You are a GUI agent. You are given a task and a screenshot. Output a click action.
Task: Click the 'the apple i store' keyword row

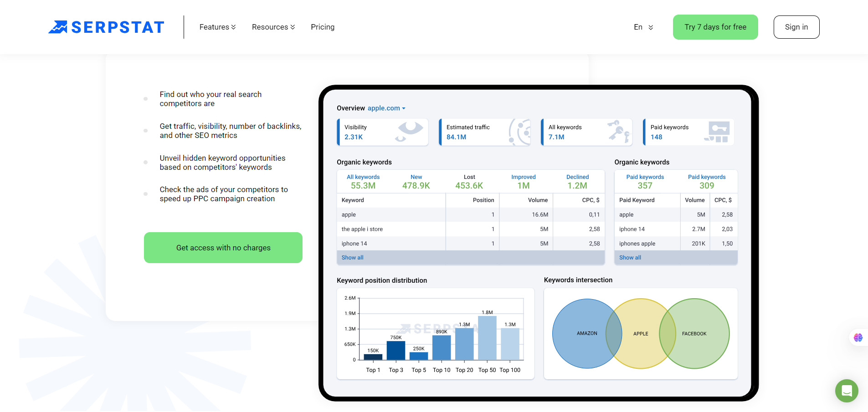click(471, 229)
